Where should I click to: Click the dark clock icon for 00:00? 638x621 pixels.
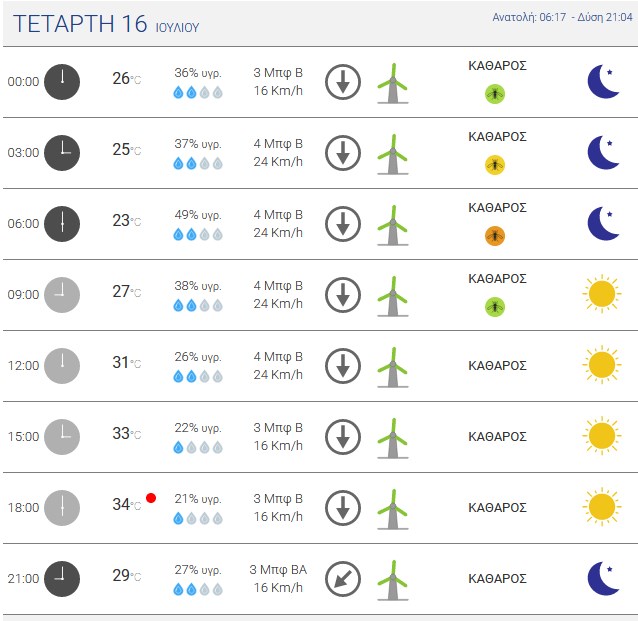click(x=62, y=82)
